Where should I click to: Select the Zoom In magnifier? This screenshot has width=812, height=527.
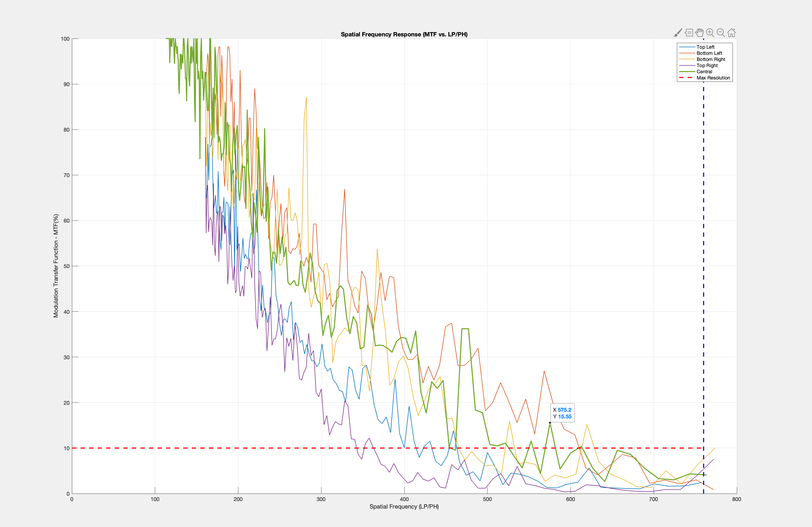[710, 33]
